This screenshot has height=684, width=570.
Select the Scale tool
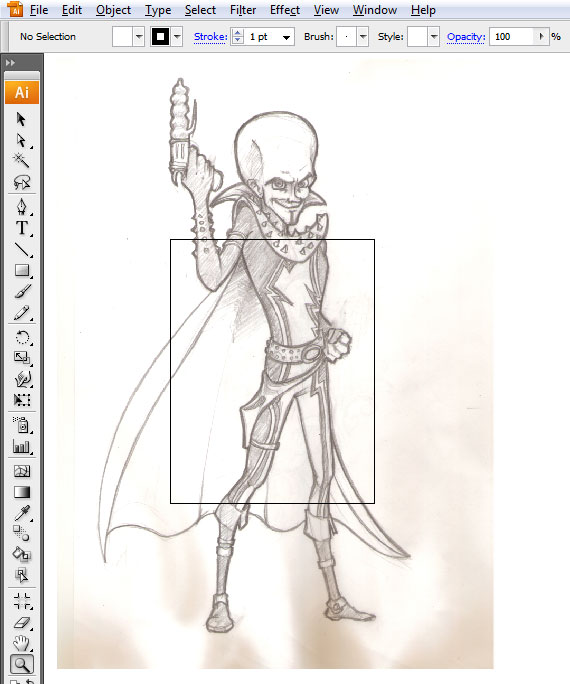tap(21, 358)
